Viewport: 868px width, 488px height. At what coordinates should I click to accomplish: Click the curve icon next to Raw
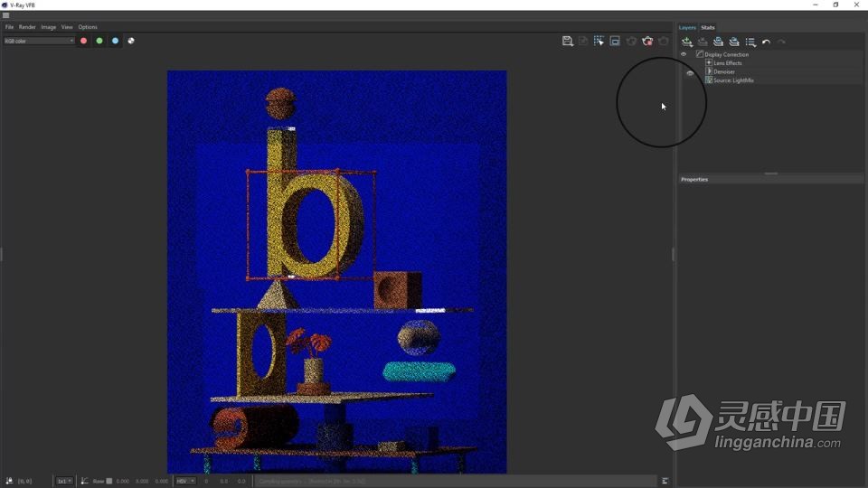tap(85, 482)
